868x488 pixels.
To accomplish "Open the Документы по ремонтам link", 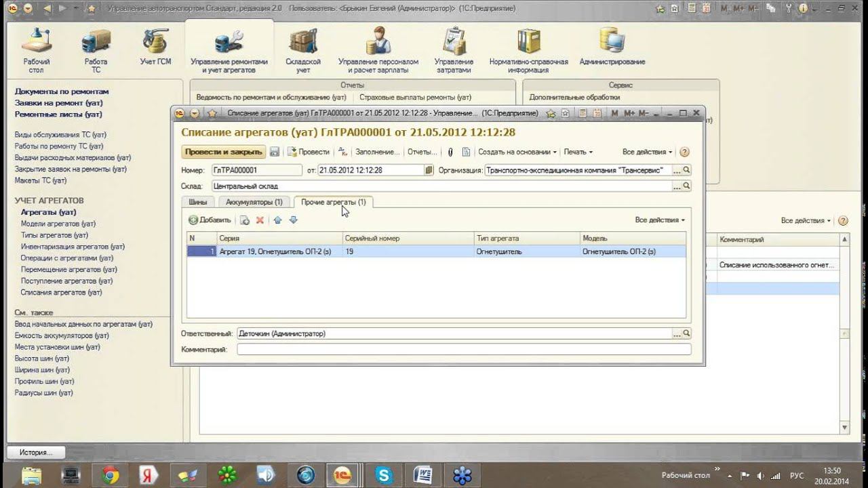I will click(62, 91).
